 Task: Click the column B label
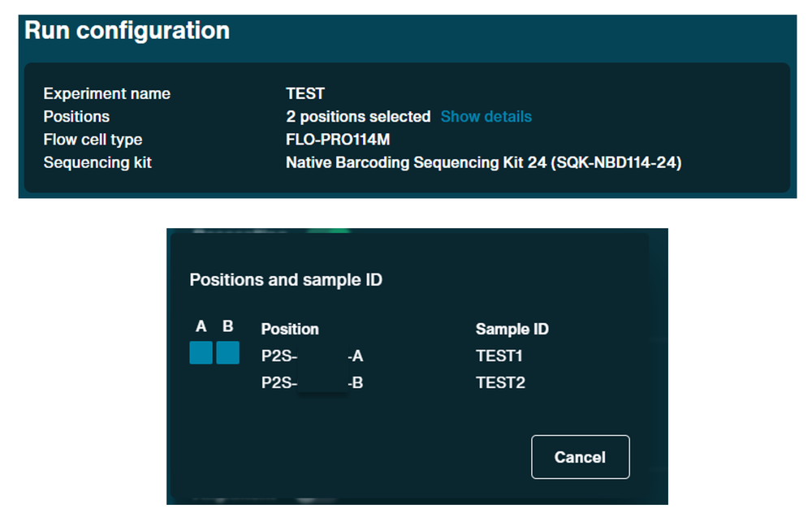pos(228,326)
